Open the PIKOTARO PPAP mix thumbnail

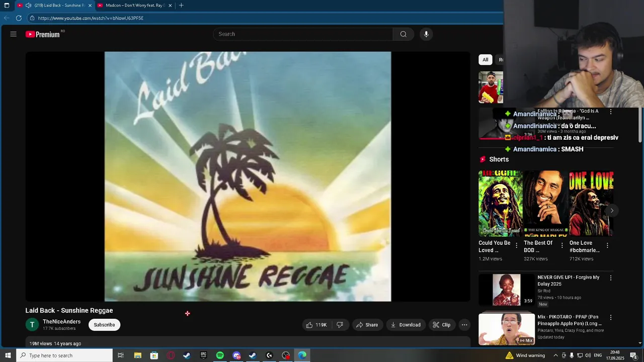507,329
